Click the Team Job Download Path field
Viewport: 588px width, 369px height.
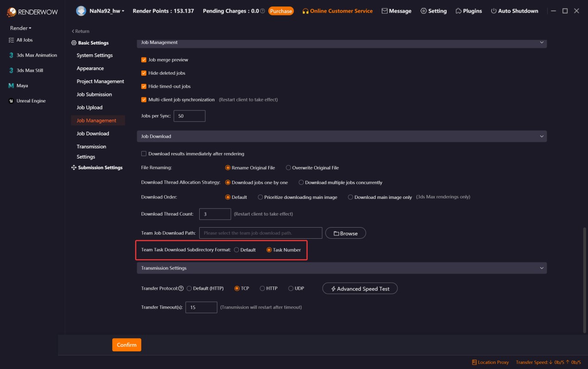pos(260,233)
